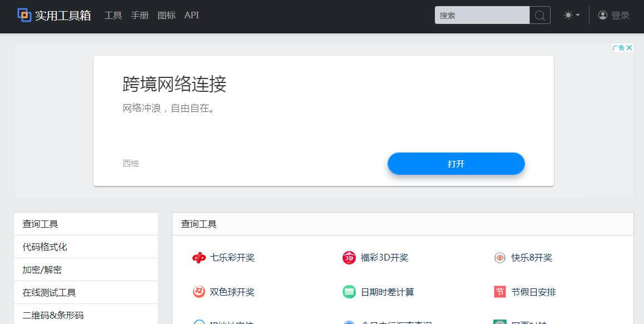The image size is (644, 324).
Task: Switch to the API navigation tab
Action: pos(191,16)
